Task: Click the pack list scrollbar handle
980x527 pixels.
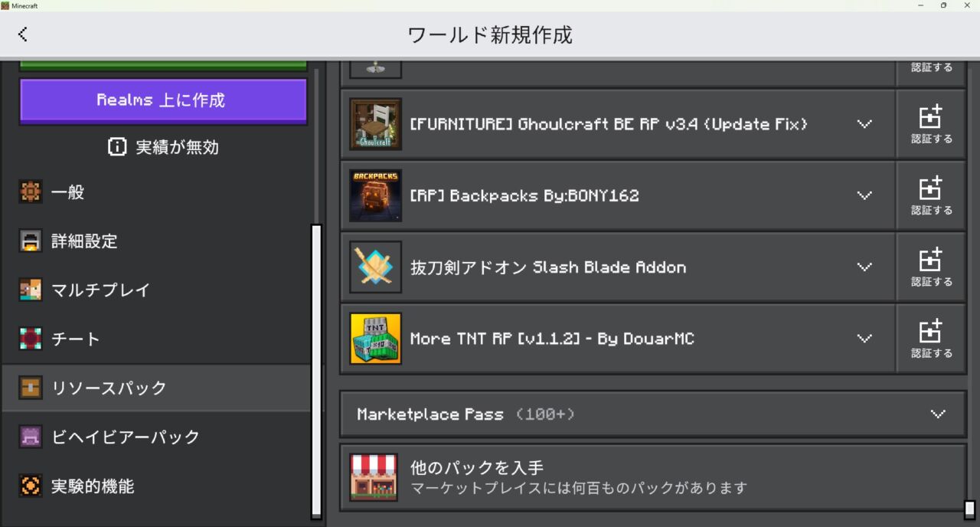Action: (x=970, y=509)
